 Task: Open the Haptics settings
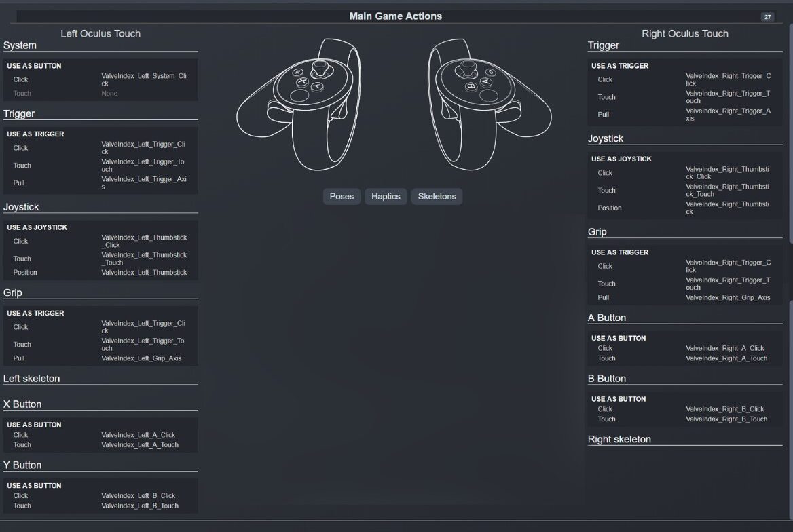[386, 196]
